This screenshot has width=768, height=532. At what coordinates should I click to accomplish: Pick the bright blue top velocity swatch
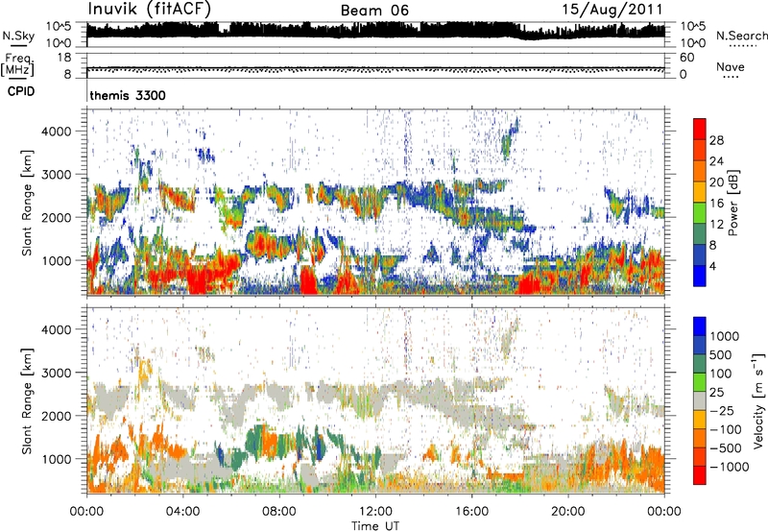pos(700,326)
